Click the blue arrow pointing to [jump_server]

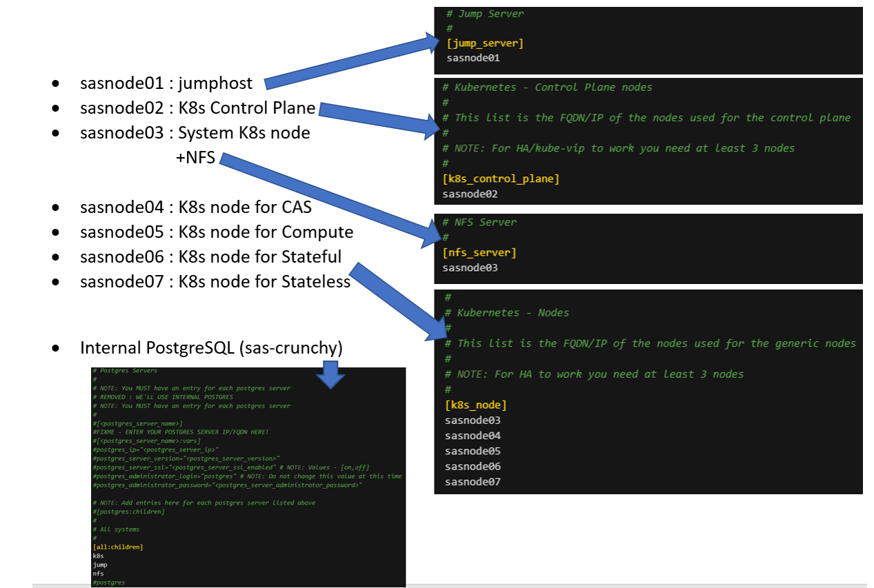[x=352, y=63]
